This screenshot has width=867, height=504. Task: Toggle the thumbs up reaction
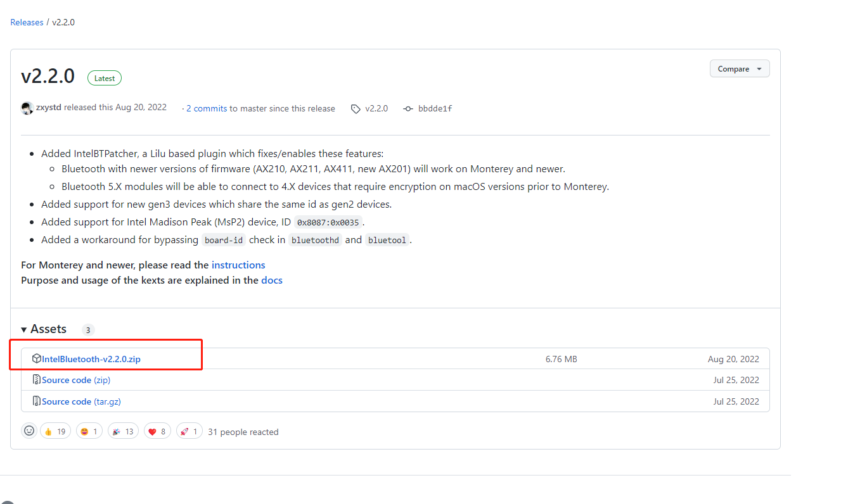[55, 431]
